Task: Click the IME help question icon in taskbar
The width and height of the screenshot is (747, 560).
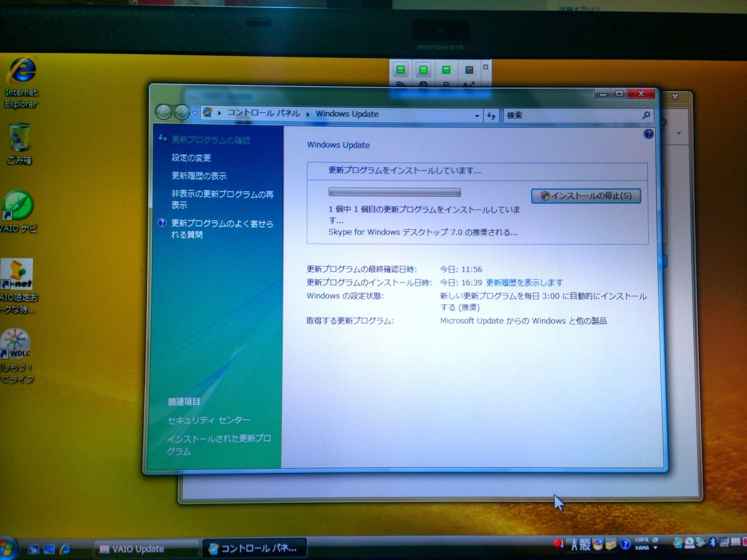Action: (626, 545)
